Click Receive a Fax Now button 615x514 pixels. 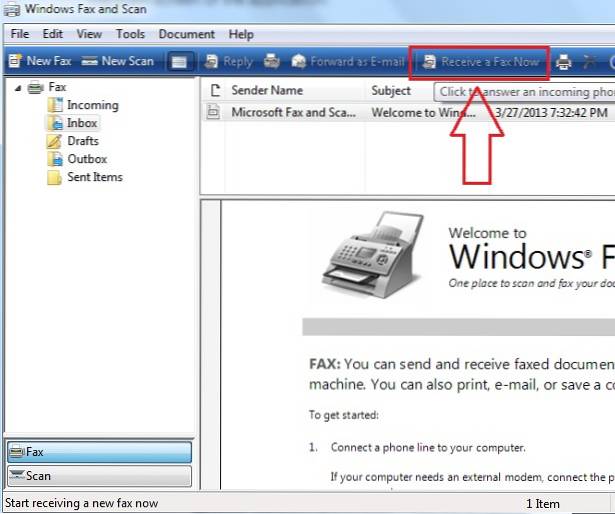pos(480,62)
